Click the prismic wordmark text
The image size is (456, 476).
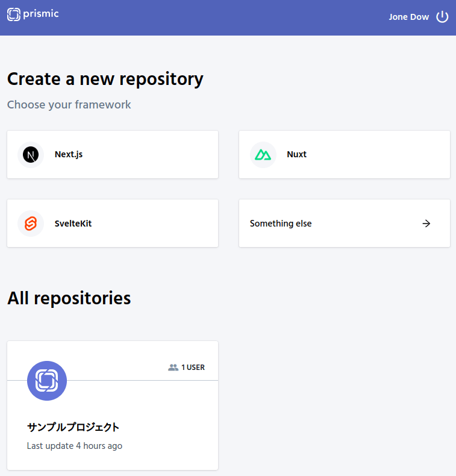pos(41,14)
